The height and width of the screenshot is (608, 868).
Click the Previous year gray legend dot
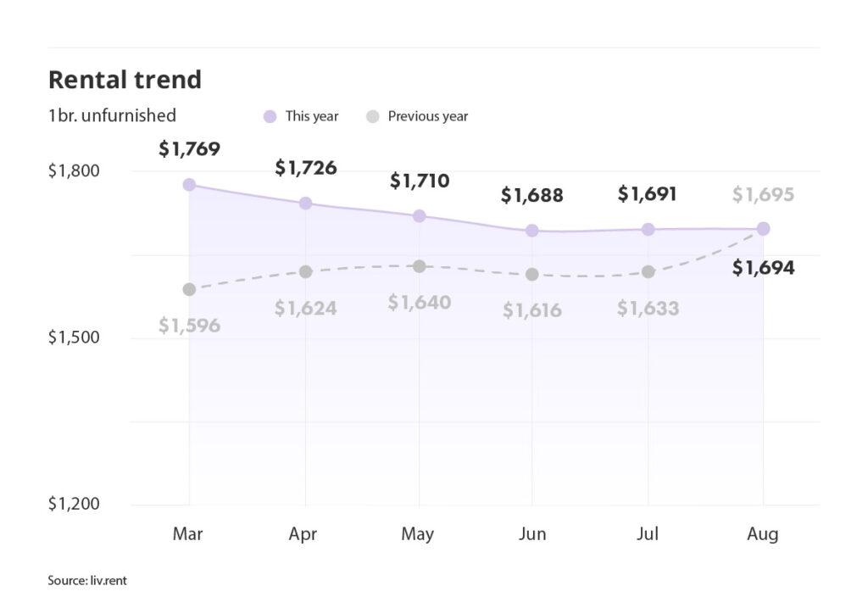[x=372, y=116]
